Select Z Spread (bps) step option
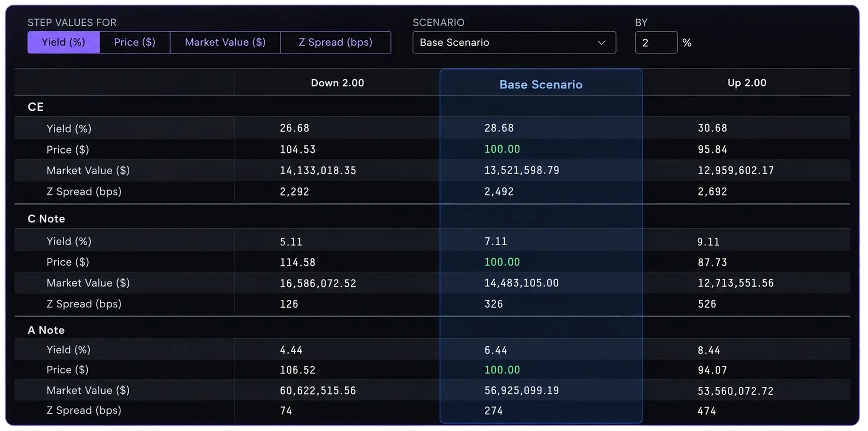Screen dimensions: 868x431 (x=335, y=42)
